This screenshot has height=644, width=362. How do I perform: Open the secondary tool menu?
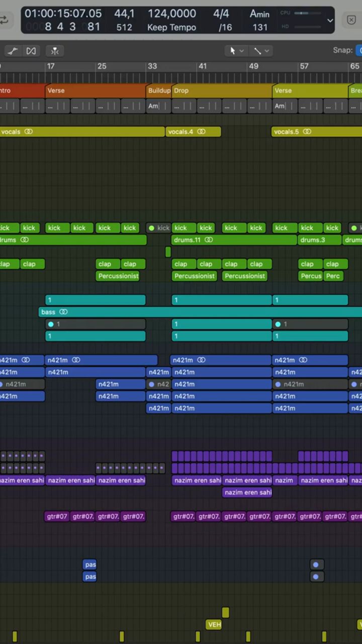click(261, 51)
